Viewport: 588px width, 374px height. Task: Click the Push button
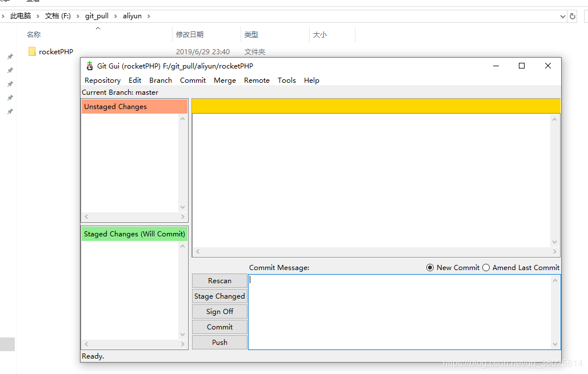tap(219, 342)
